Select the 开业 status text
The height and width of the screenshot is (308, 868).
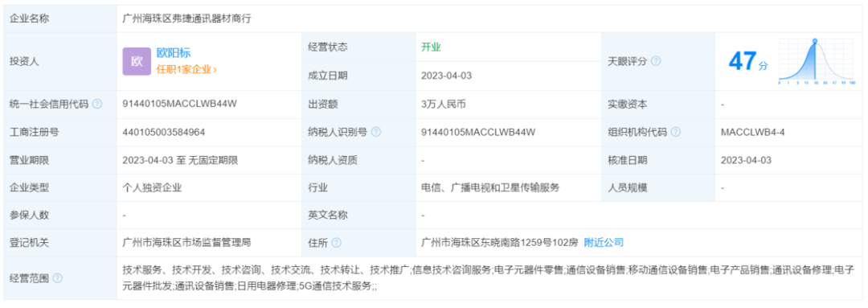point(432,47)
